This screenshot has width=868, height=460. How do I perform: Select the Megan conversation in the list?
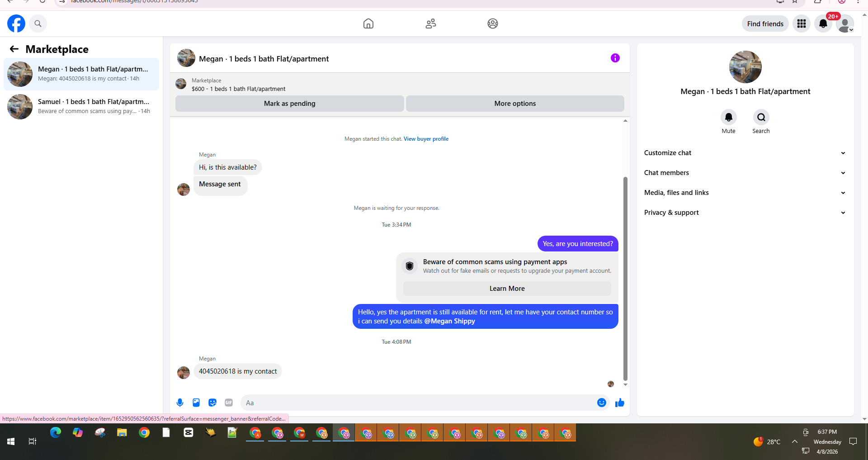coord(81,74)
